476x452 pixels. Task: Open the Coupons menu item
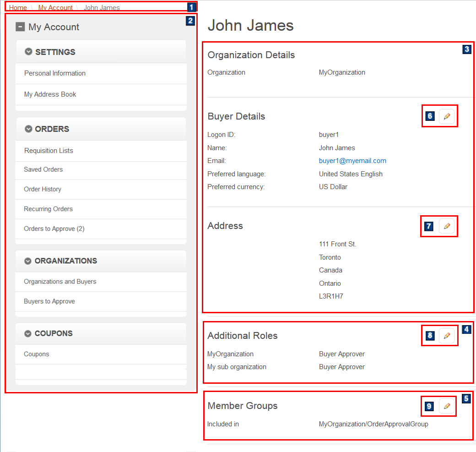pyautogui.click(x=37, y=354)
